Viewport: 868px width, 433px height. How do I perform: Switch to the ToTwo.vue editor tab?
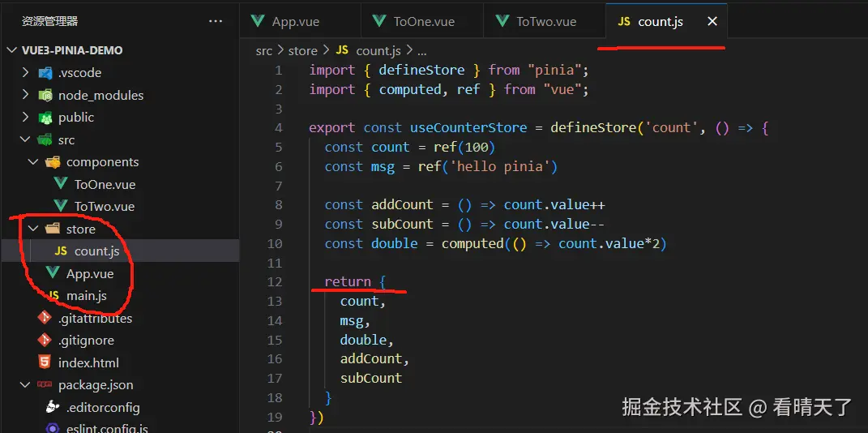click(x=544, y=22)
